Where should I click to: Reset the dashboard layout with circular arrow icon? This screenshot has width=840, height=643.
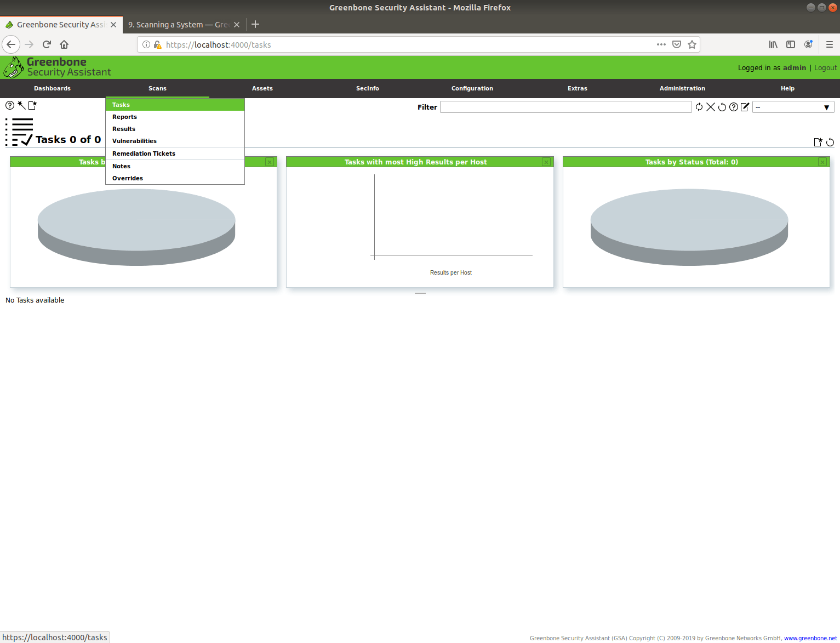[x=830, y=143]
